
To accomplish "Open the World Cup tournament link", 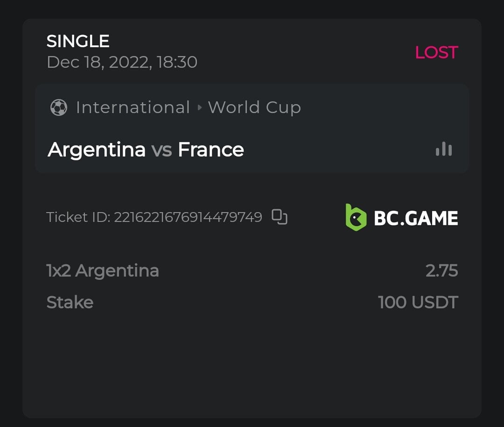I will click(254, 107).
